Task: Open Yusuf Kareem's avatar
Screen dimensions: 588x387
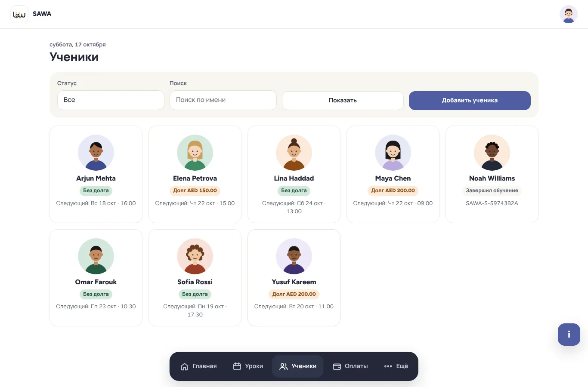Action: (294, 256)
